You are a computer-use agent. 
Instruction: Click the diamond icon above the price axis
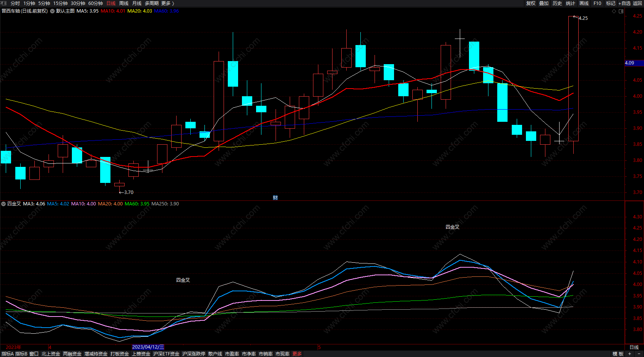[x=614, y=11]
